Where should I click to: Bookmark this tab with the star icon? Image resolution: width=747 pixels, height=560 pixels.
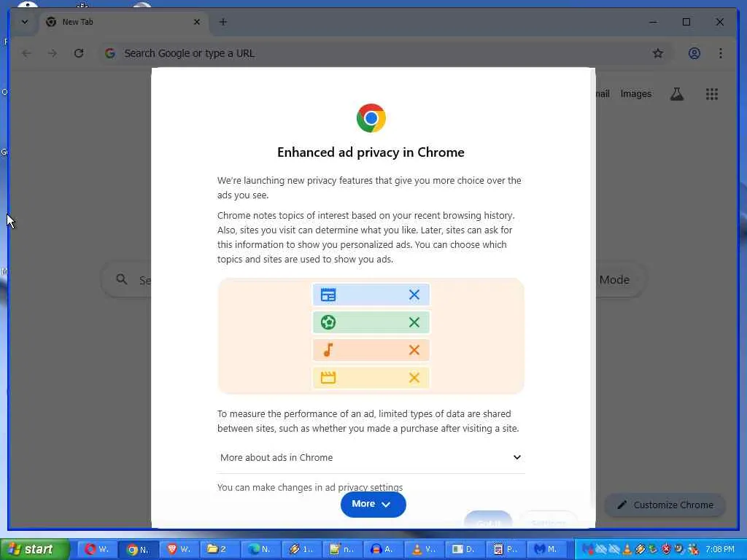click(658, 53)
